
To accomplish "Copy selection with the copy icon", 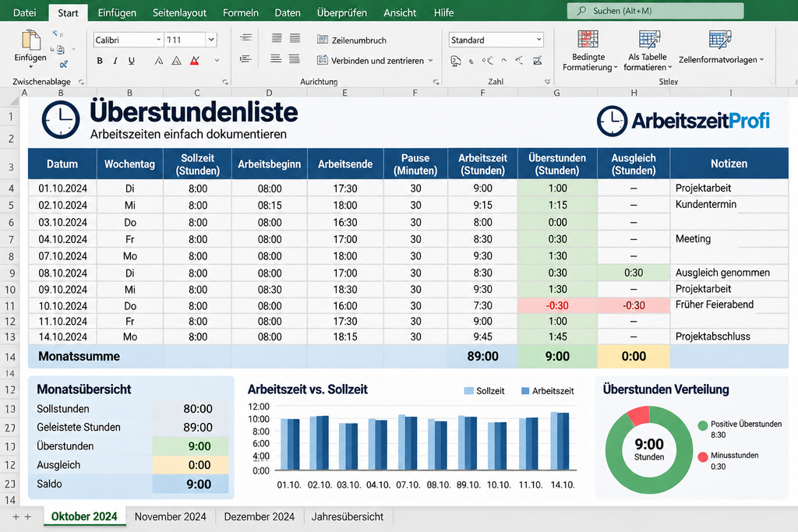I will click(x=61, y=49).
